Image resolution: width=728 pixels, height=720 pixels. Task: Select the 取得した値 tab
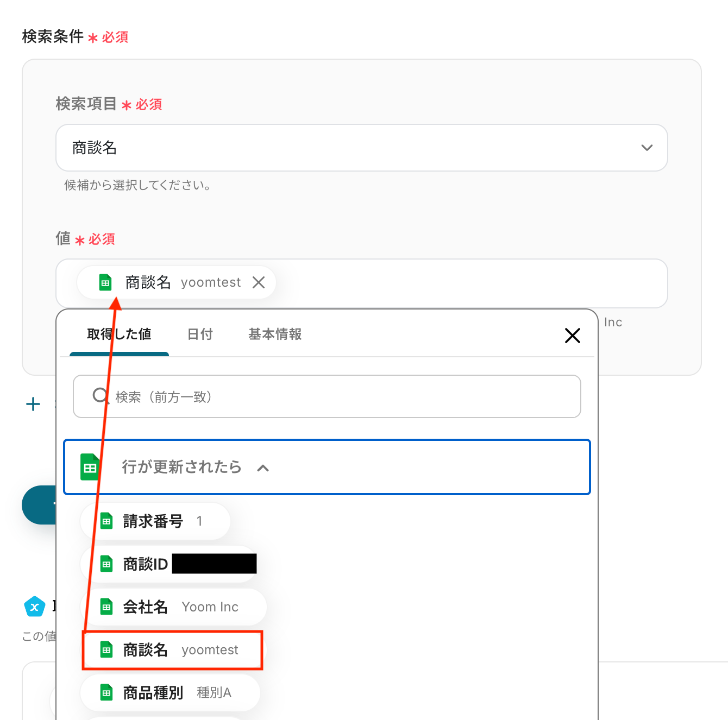[x=119, y=334]
